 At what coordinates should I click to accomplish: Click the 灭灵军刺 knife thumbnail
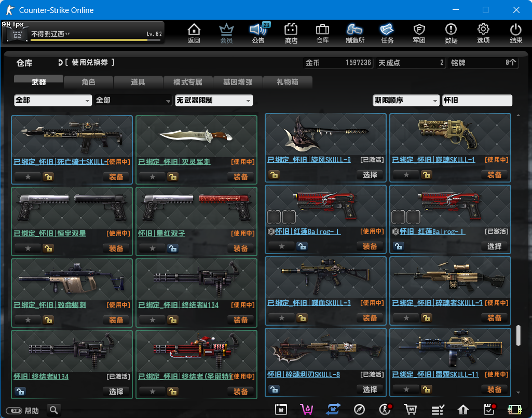pos(196,136)
